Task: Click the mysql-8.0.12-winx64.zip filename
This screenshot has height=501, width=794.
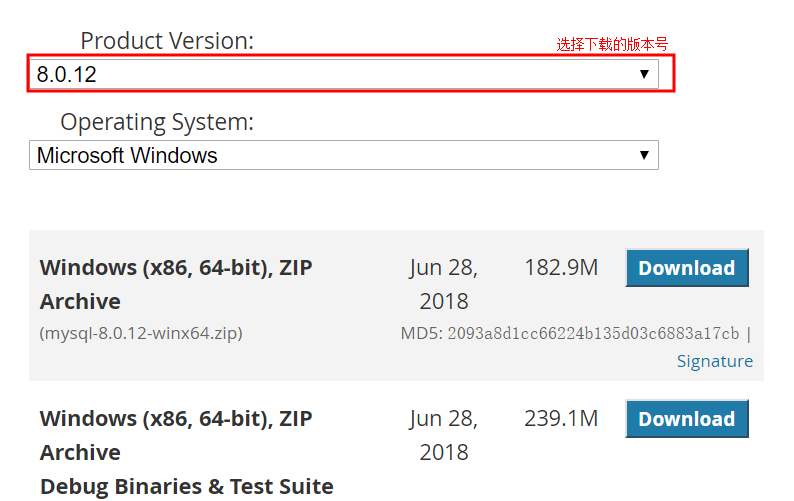Action: click(141, 333)
